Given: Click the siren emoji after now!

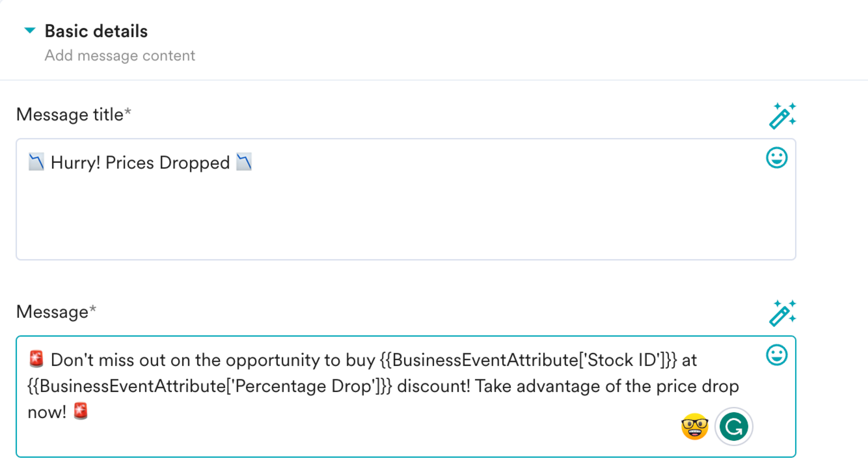Looking at the screenshot, I should click(x=81, y=411).
